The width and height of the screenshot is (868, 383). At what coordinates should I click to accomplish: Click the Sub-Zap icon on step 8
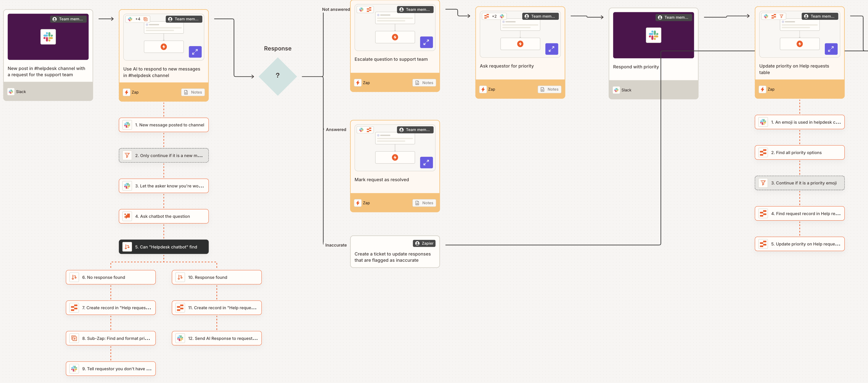tap(74, 338)
